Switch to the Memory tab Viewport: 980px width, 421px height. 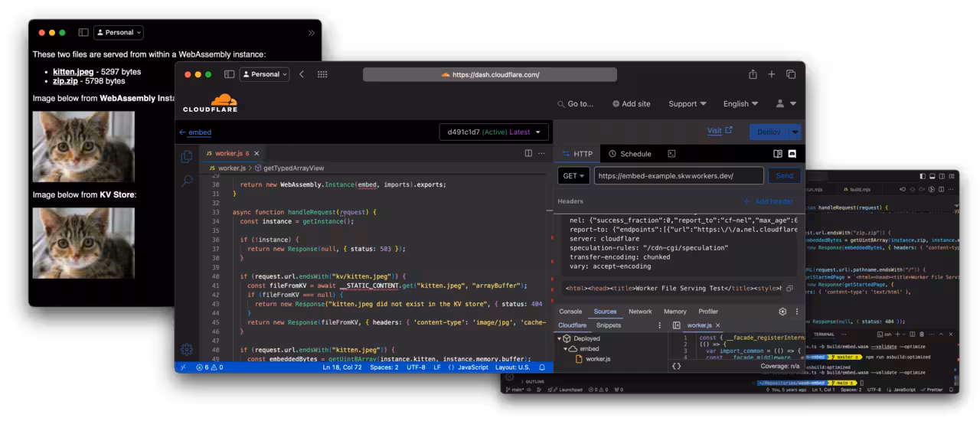[x=675, y=312]
